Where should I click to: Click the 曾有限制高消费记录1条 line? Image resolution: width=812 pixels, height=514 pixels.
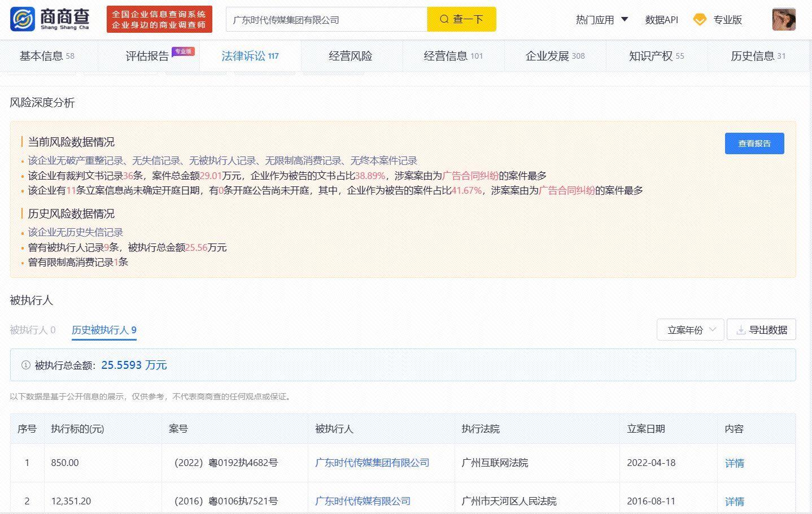[x=78, y=262]
